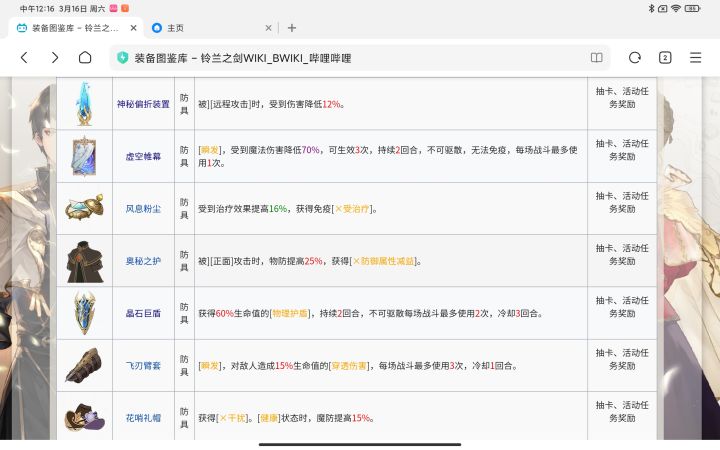
Task: Click the 奥秘之护 cloak image
Action: click(x=85, y=262)
